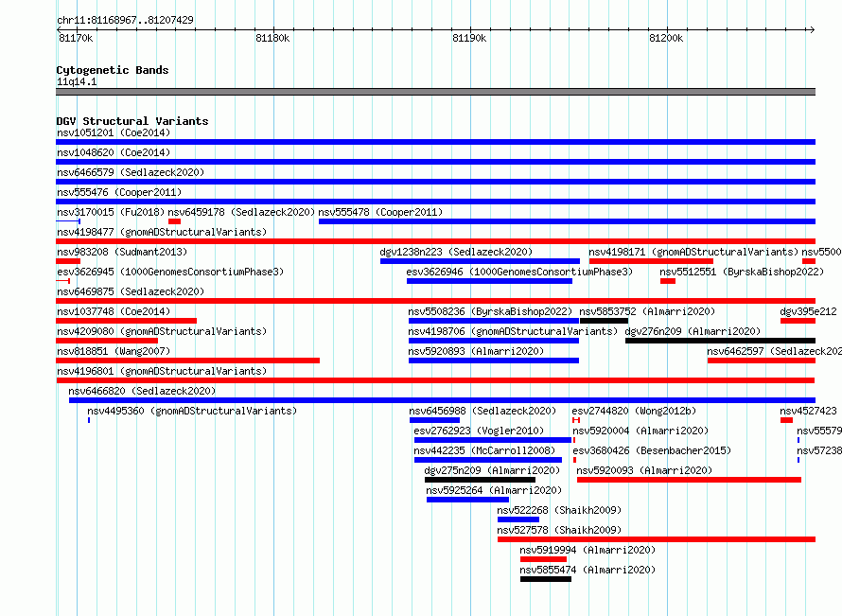This screenshot has height=616, width=842.
Task: Open nsv522268 (Shaikh2009) label
Action: point(559,510)
